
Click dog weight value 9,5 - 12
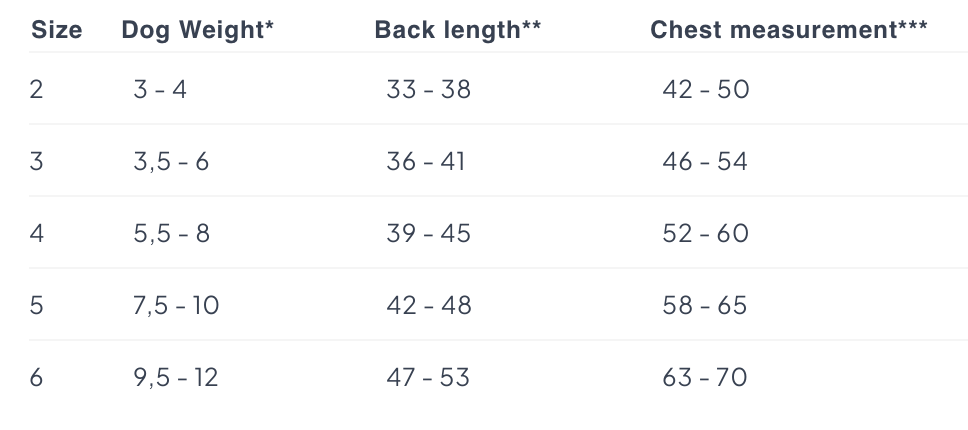click(x=176, y=378)
